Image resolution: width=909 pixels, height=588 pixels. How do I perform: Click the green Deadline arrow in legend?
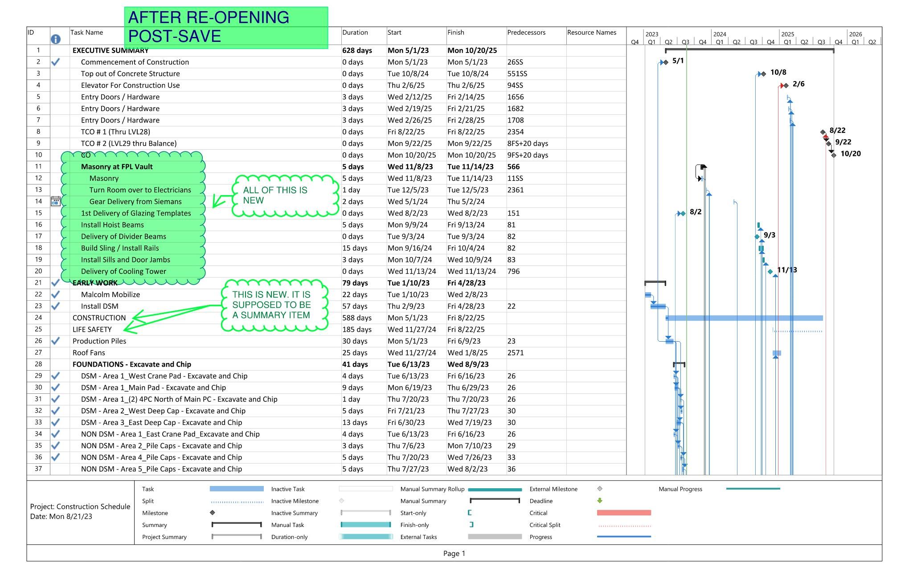tap(600, 501)
